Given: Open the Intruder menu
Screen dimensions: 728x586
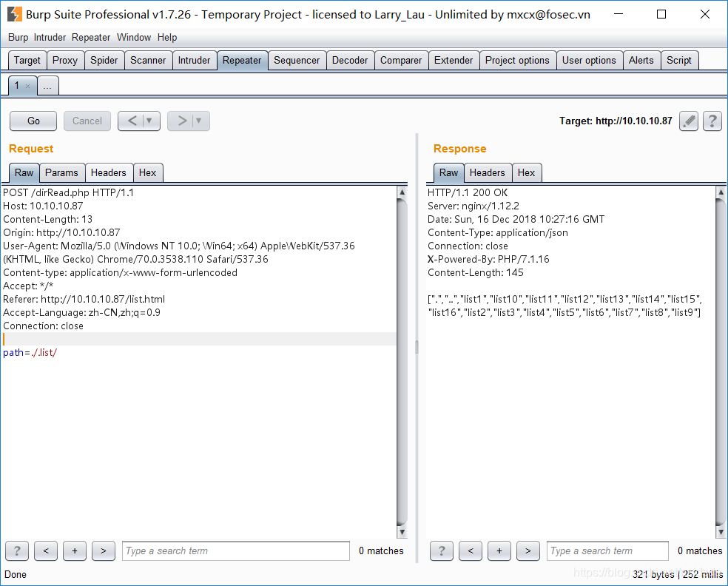Looking at the screenshot, I should pos(50,37).
